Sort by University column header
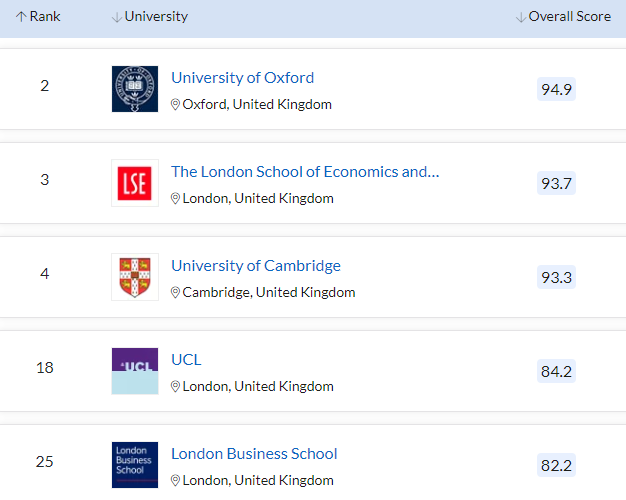 [150, 17]
